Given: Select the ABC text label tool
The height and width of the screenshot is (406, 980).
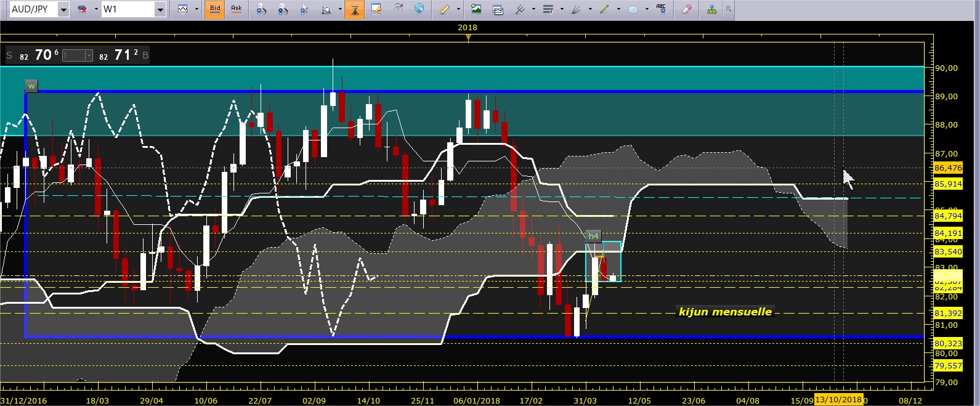Looking at the screenshot, I should pyautogui.click(x=661, y=9).
